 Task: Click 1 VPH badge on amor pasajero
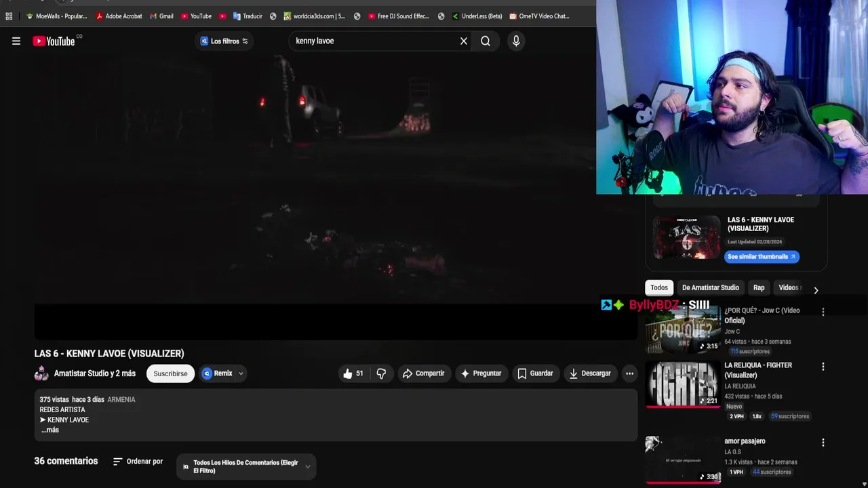pyautogui.click(x=736, y=472)
